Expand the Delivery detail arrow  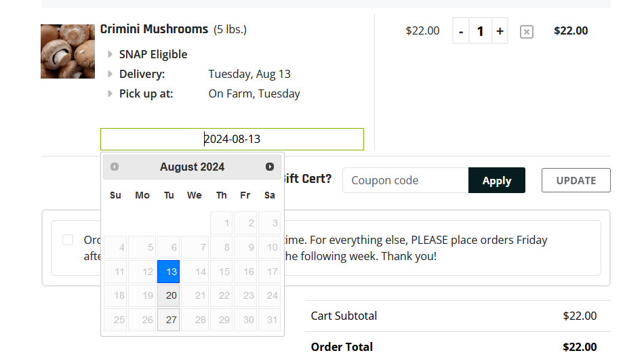pyautogui.click(x=110, y=74)
